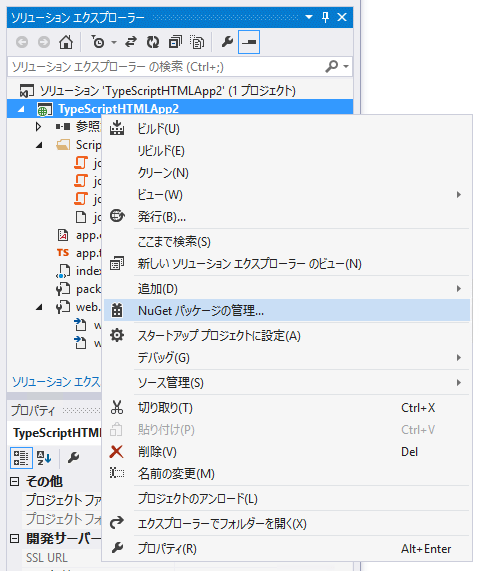Select solution 'TypeScriptHTMLApp2' node
The image size is (486, 571).
[167, 91]
